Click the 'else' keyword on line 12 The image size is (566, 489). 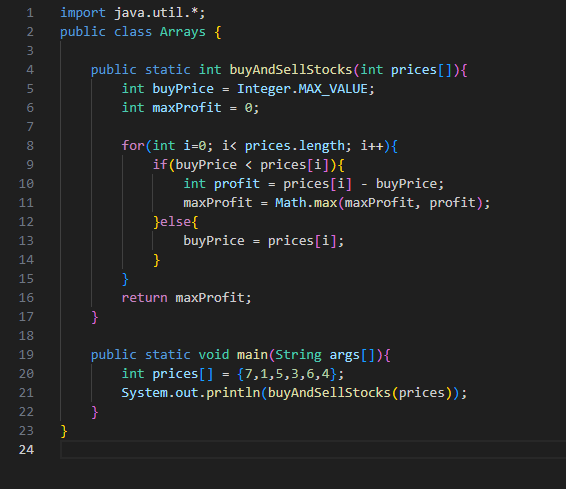click(175, 222)
